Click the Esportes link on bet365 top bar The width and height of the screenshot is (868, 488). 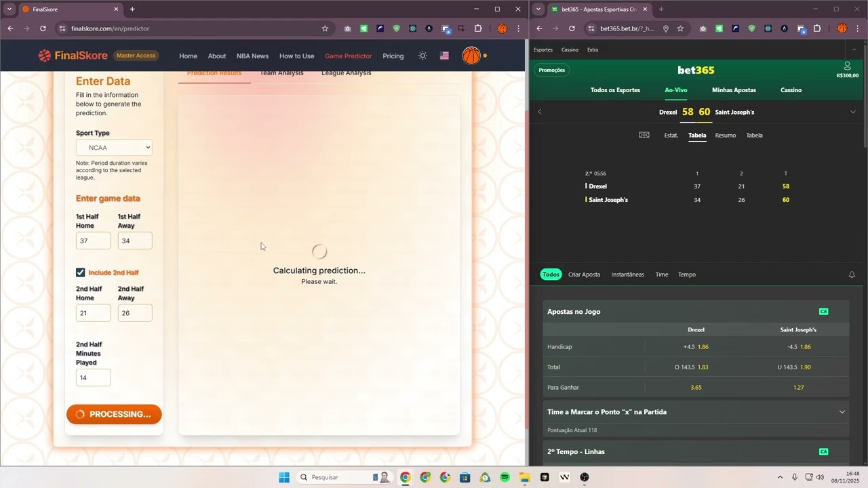click(543, 49)
